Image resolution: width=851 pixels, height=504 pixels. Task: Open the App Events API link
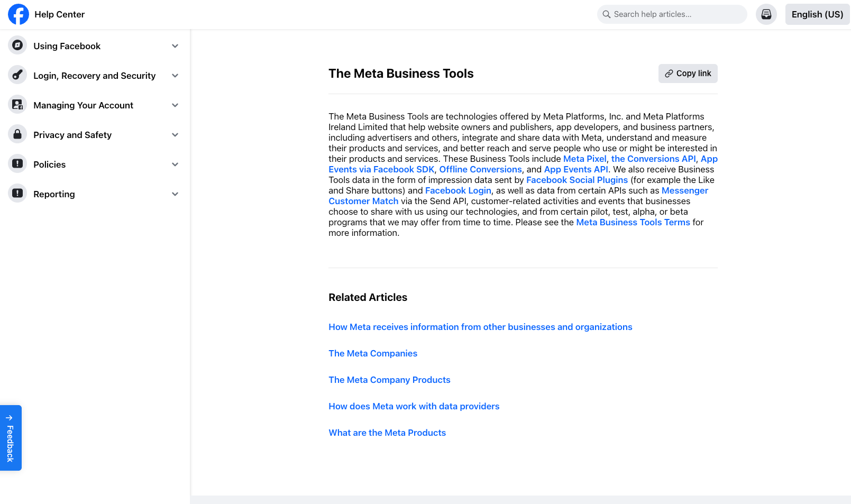[576, 169]
